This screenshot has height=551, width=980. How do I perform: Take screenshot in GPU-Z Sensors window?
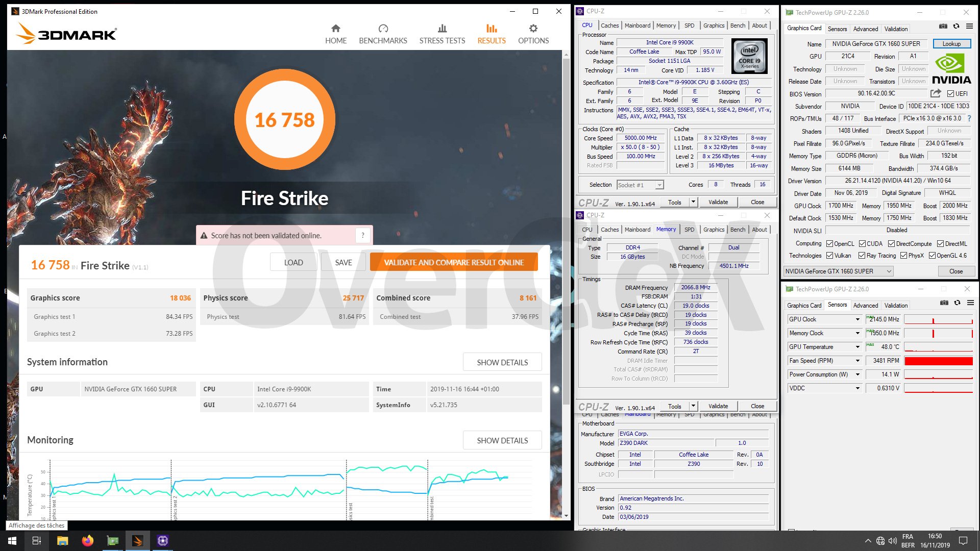[944, 303]
